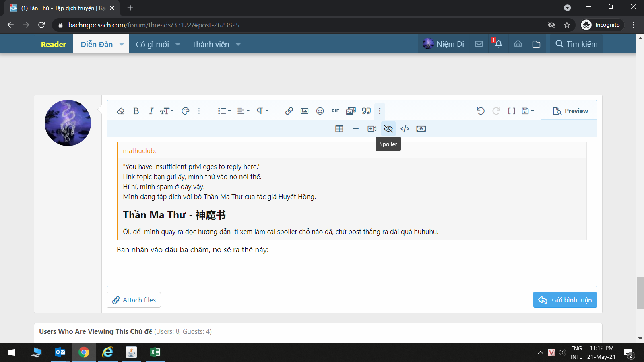Submit reply with Gửi bình luận
Image resolution: width=644 pixels, height=362 pixels.
[565, 300]
